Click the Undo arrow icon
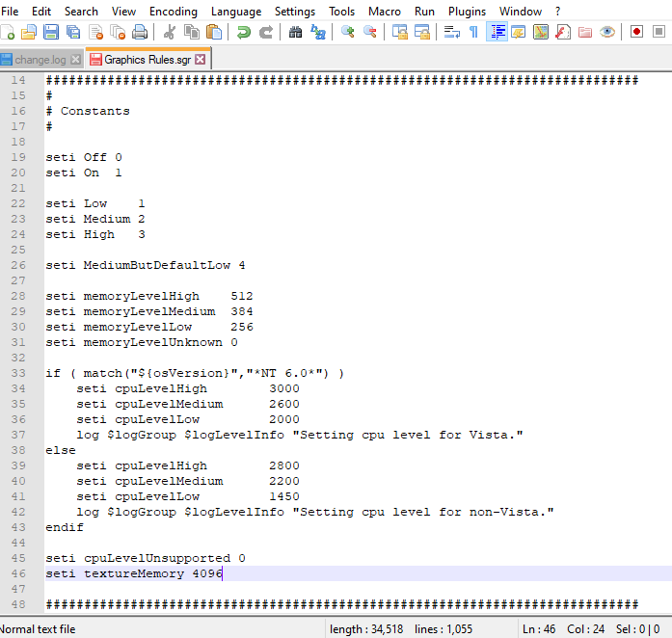Screen dimensions: 672x638 click(244, 32)
